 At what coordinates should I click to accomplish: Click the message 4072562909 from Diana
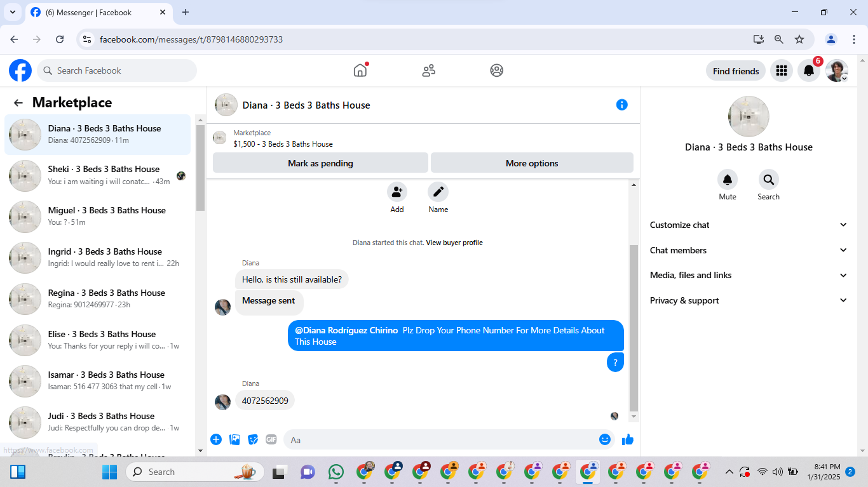point(265,401)
